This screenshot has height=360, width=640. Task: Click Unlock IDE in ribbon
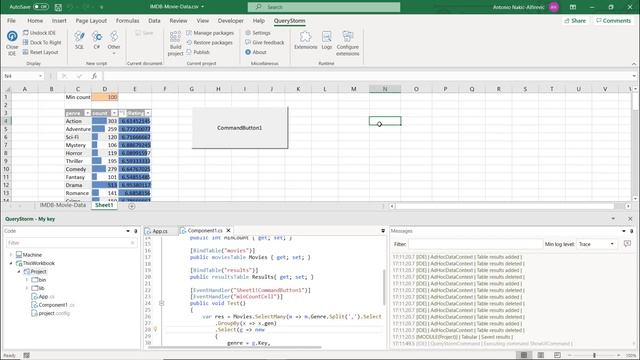[x=39, y=33]
